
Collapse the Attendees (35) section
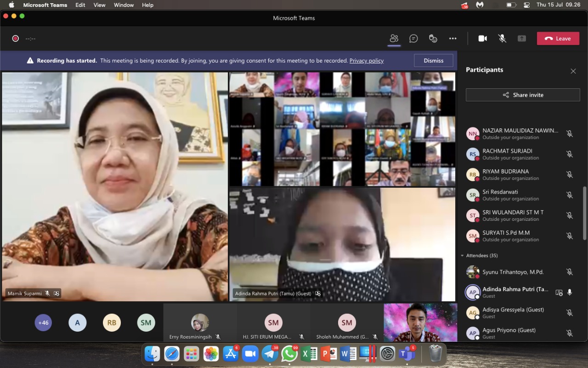point(462,255)
